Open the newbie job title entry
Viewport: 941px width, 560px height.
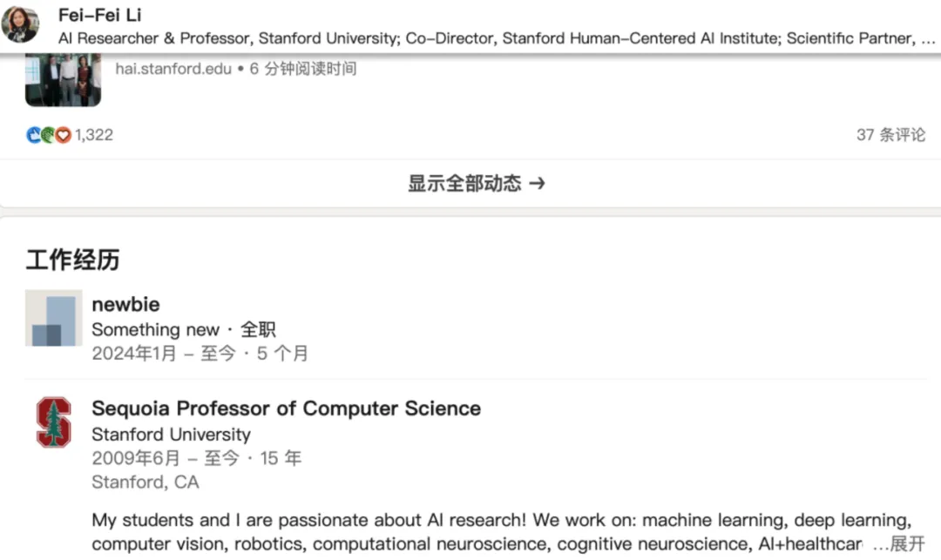pyautogui.click(x=125, y=304)
